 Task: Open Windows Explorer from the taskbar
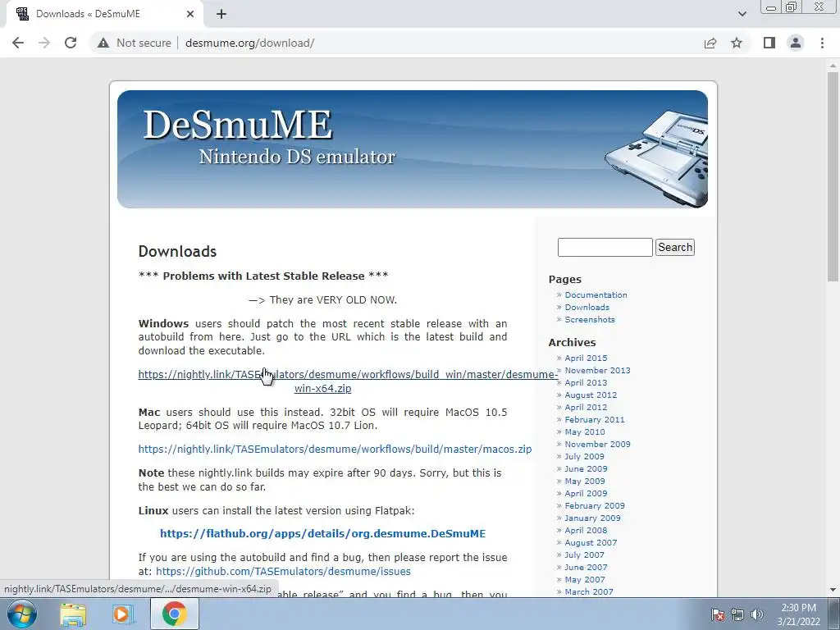click(x=73, y=614)
